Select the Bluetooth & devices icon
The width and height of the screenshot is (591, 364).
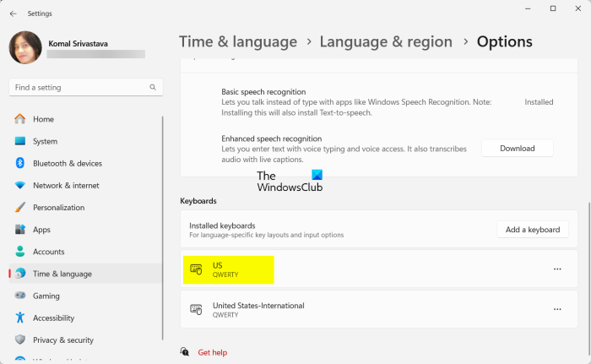click(x=20, y=163)
